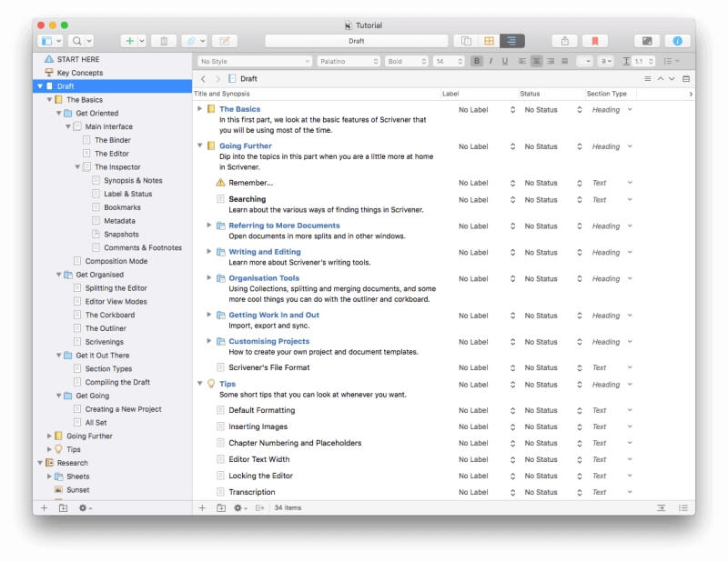Image resolution: width=728 pixels, height=562 pixels.
Task: Expand the Writing and Editing outliner row
Action: 209,252
